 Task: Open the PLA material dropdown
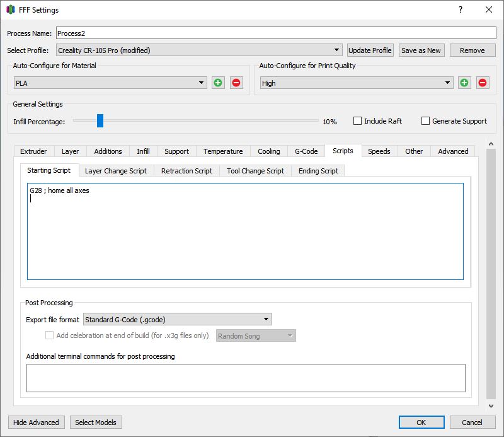[x=110, y=83]
